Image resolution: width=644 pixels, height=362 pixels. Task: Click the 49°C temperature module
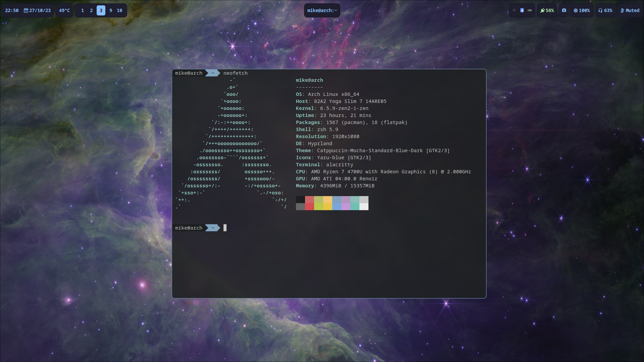coord(64,10)
